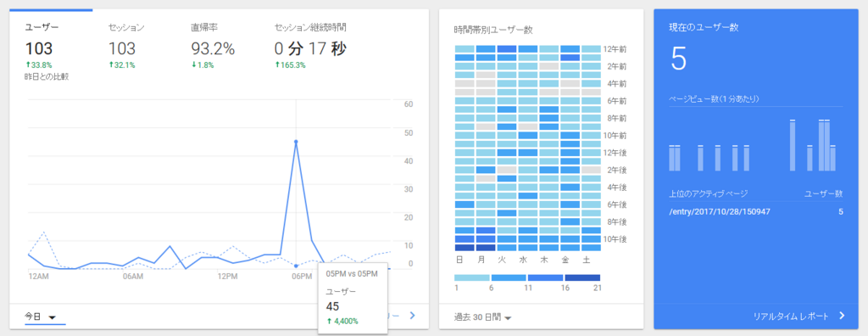The width and height of the screenshot is (868, 336).
Task: Click the chevron arrow beside リアルタイム レポート
Action: coord(842,316)
